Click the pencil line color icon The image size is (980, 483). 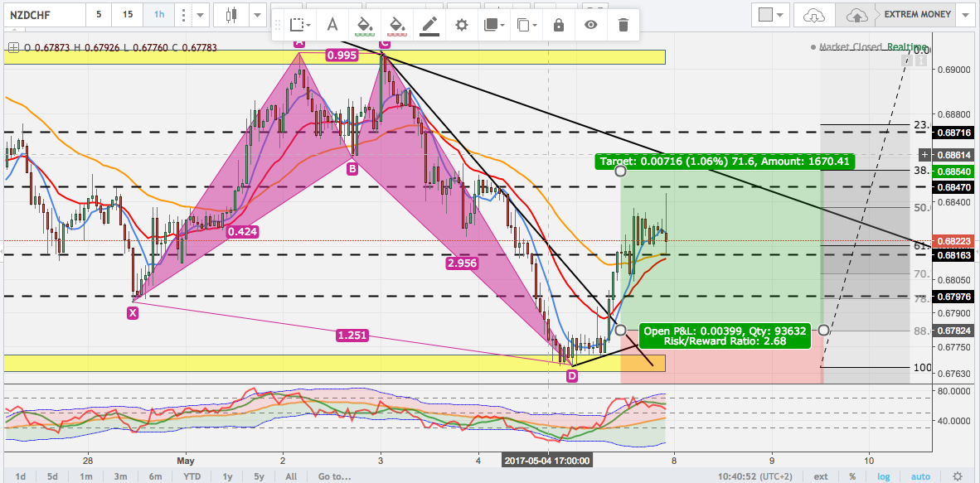coord(429,25)
